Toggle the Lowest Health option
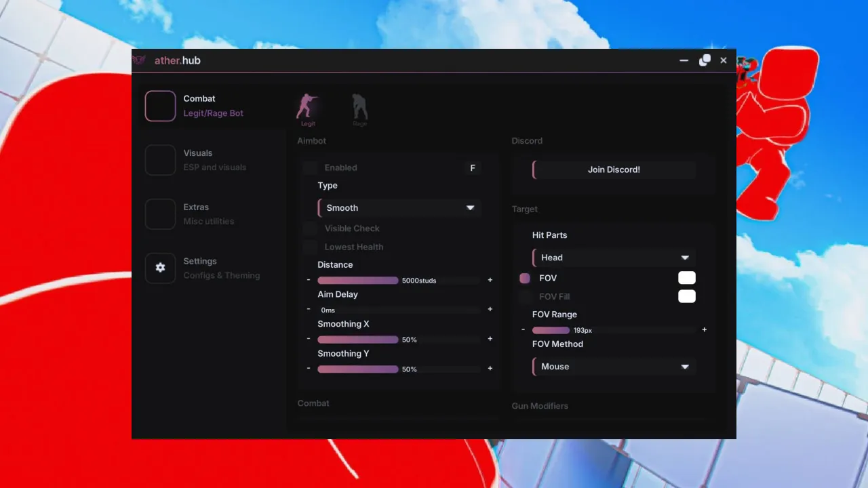868x488 pixels. tap(310, 247)
